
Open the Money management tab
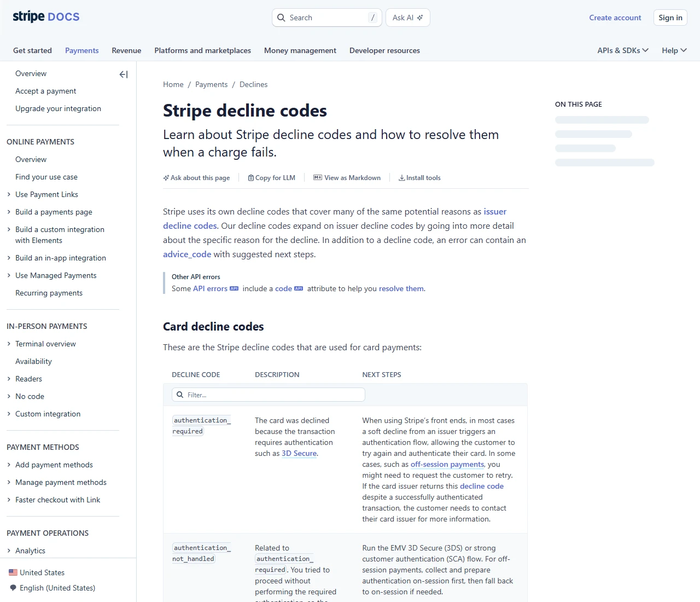(x=300, y=50)
